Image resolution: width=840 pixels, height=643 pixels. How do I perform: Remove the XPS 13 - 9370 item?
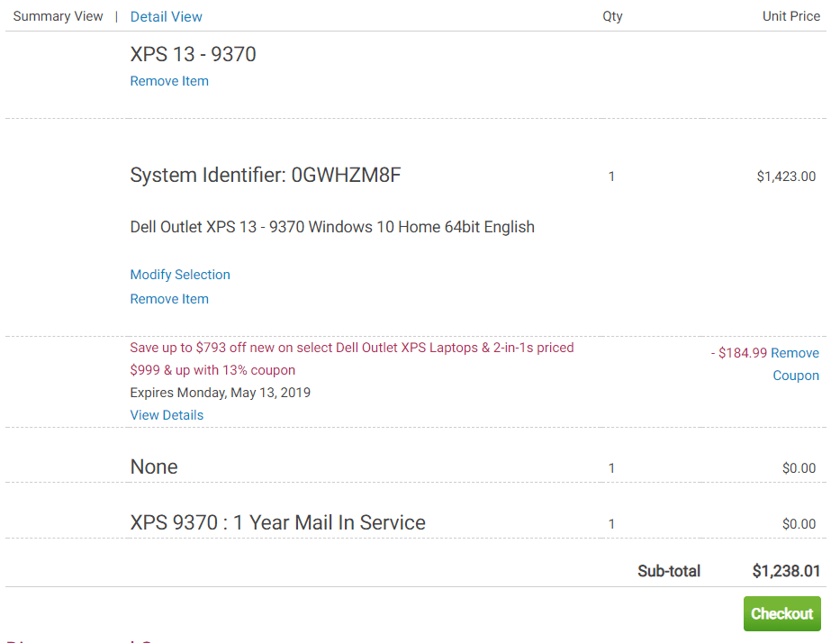(x=168, y=81)
